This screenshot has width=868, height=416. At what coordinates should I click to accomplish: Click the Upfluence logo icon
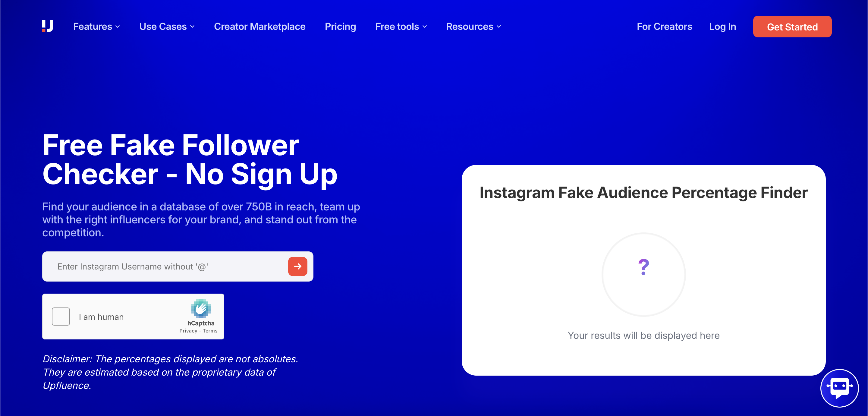point(48,26)
